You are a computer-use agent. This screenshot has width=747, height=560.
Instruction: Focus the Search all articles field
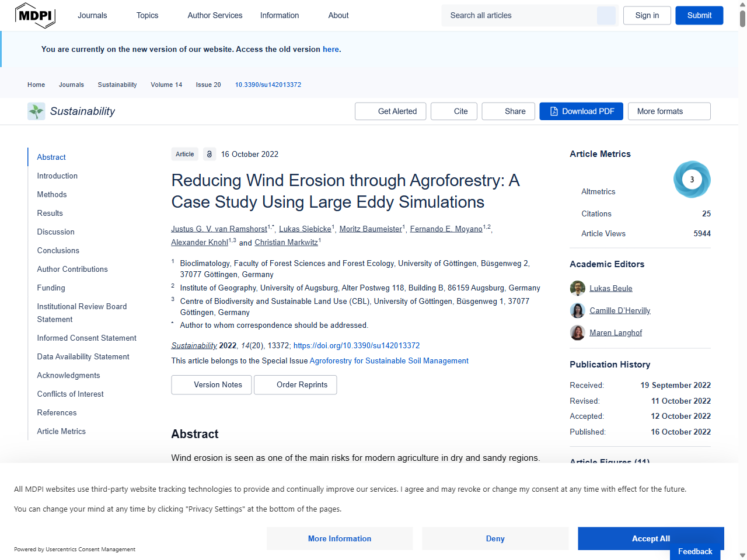(519, 16)
